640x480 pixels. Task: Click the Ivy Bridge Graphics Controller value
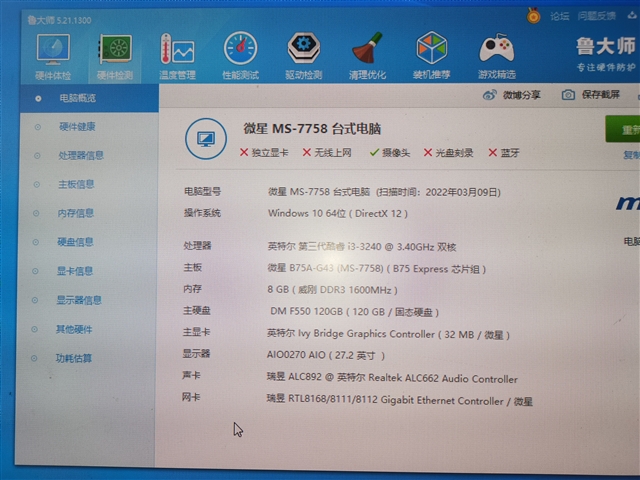click(388, 334)
